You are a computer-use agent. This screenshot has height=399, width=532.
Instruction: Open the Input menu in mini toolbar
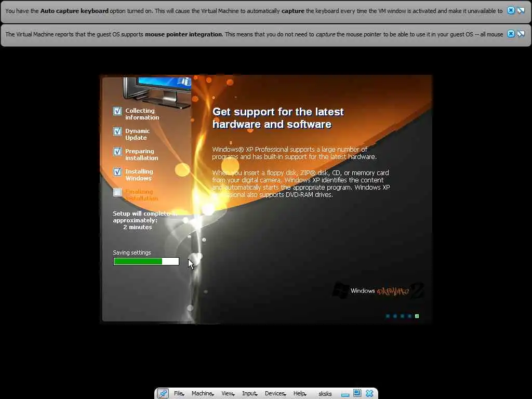pyautogui.click(x=250, y=394)
